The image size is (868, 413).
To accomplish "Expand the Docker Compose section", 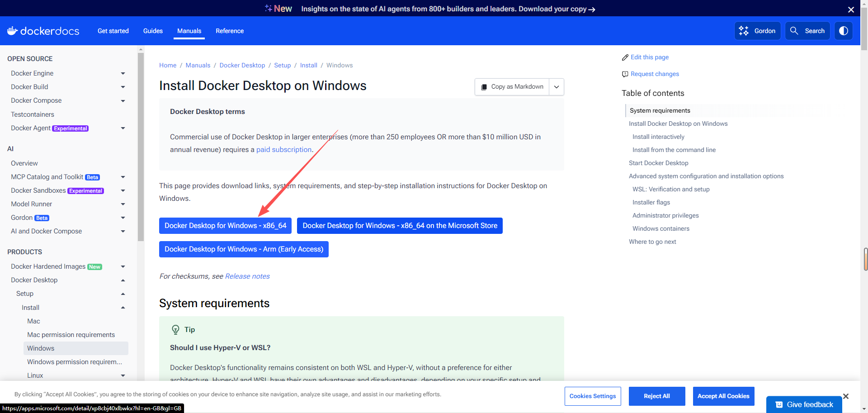I will (x=123, y=100).
